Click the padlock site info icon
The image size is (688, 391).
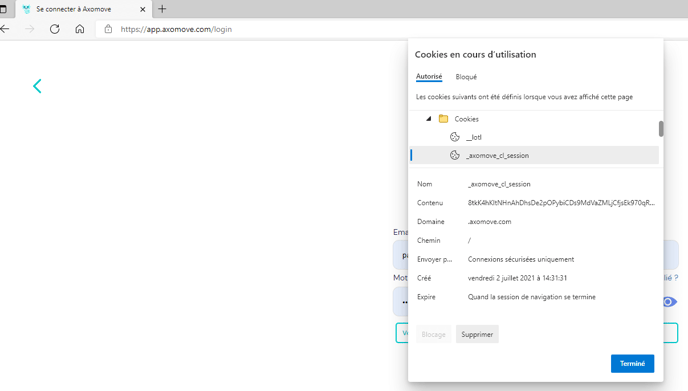pyautogui.click(x=108, y=29)
